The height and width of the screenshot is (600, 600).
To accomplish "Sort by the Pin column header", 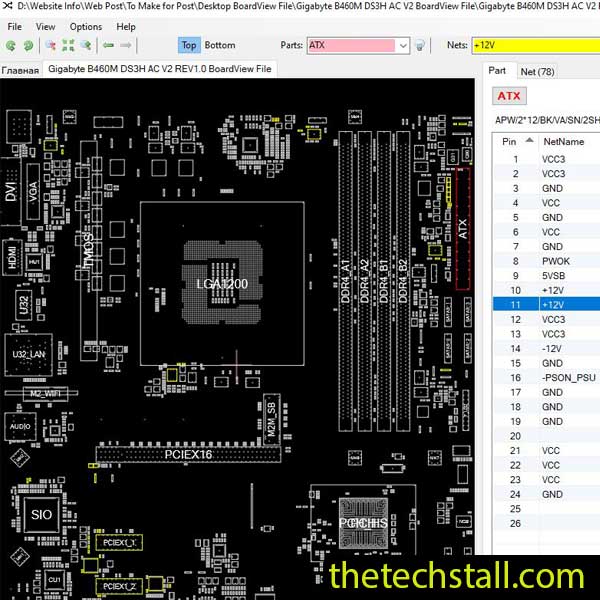I will [x=516, y=142].
